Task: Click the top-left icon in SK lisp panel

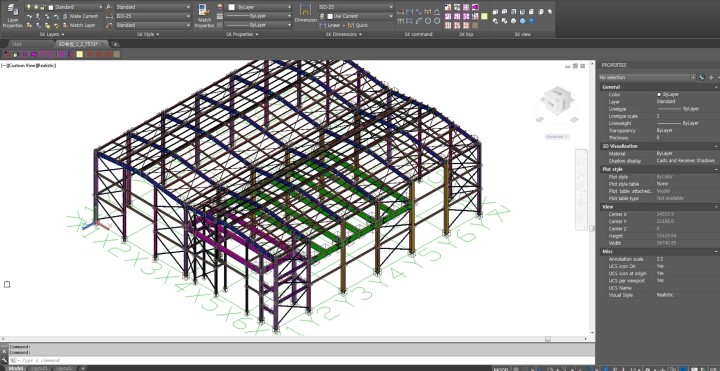Action: pos(448,7)
